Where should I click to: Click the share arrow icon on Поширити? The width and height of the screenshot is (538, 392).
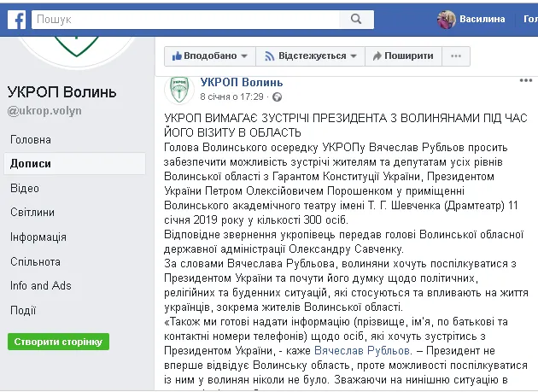(x=377, y=56)
